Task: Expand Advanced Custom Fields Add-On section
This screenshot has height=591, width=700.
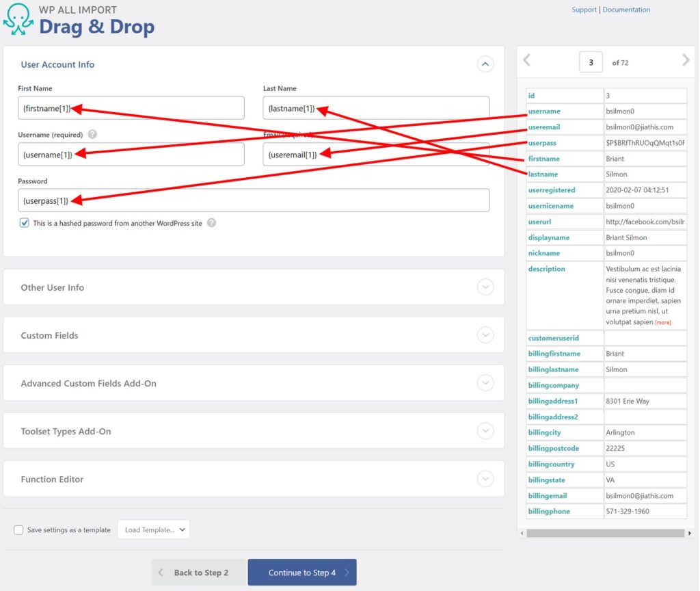Action: 485,383
